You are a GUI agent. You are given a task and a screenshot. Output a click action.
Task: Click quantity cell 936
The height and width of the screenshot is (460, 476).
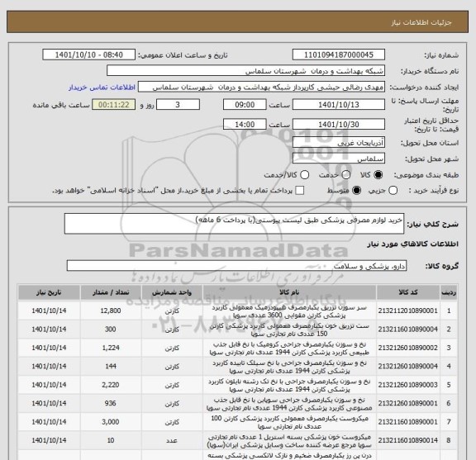point(111,403)
